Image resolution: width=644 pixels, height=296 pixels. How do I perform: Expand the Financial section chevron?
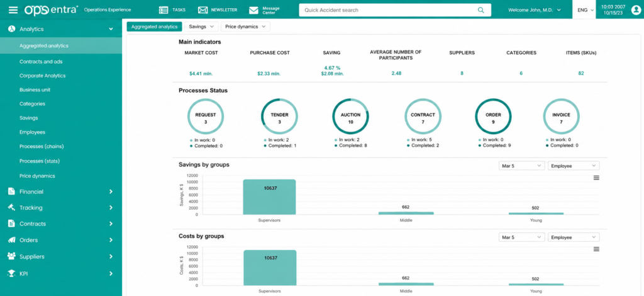click(111, 191)
